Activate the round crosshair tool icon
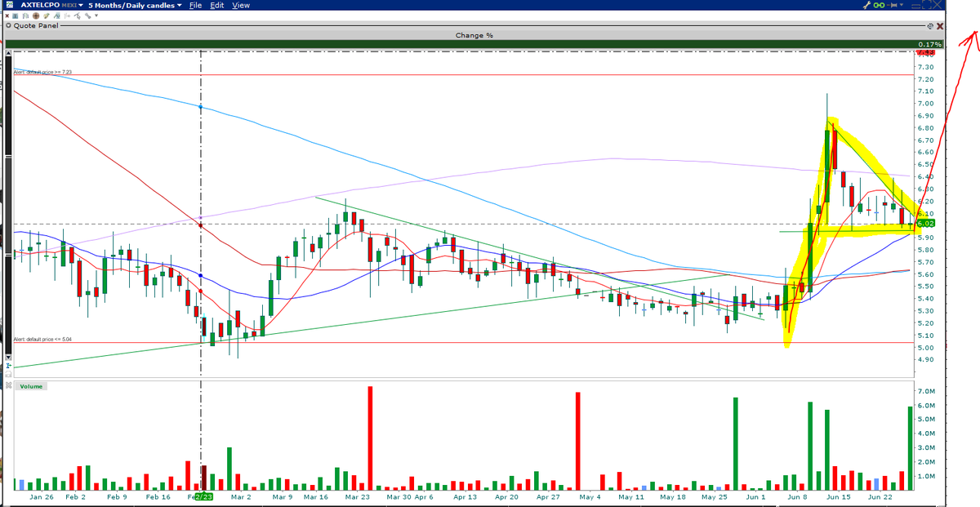Viewport: 980px width, 507px height. coord(36,16)
